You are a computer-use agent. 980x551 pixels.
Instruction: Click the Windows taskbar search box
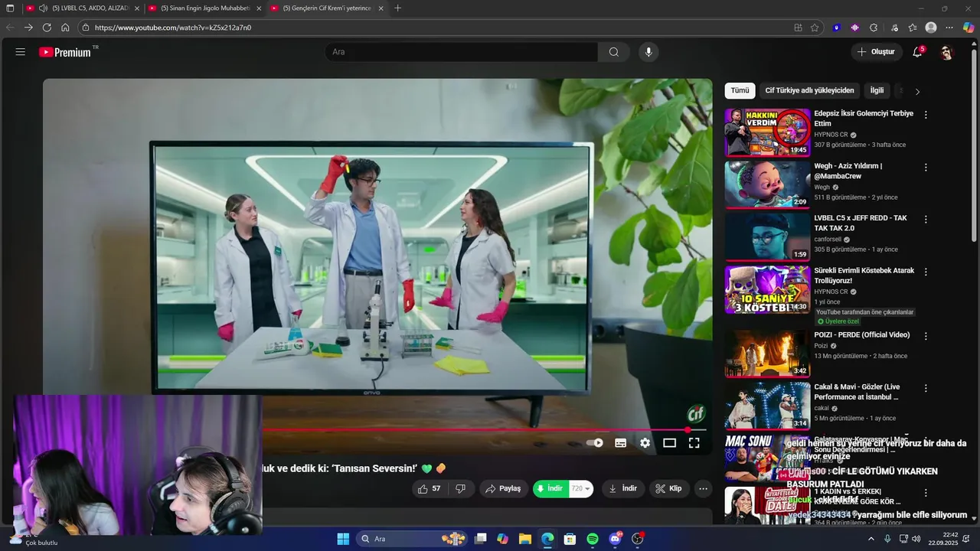pos(412,539)
